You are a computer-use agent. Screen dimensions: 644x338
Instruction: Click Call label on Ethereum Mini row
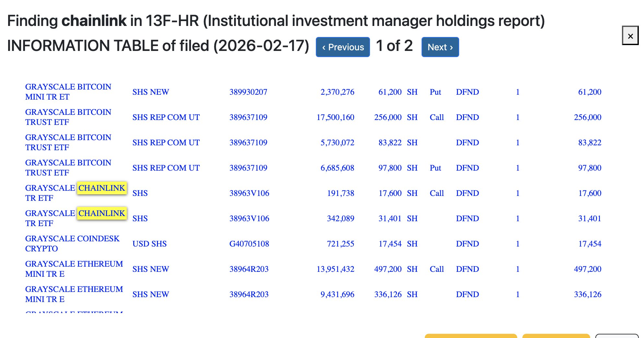point(436,269)
